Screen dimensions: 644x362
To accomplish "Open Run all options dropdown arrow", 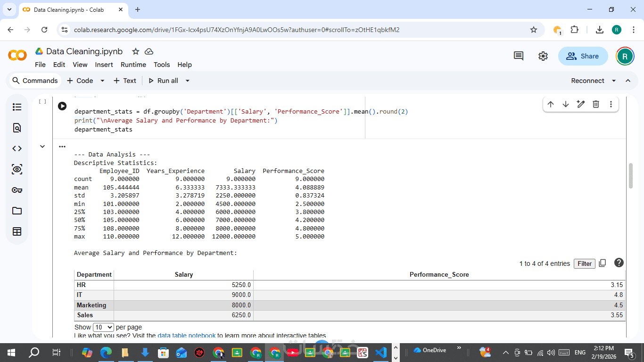I will (x=187, y=81).
